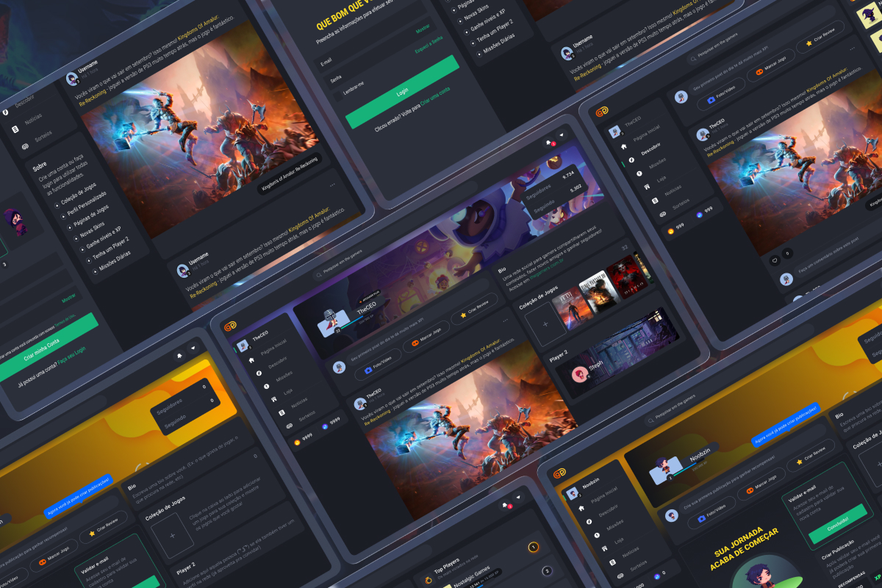The height and width of the screenshot is (588, 882).
Task: Open Steph avatar in the Player 2 card
Action: point(580,375)
